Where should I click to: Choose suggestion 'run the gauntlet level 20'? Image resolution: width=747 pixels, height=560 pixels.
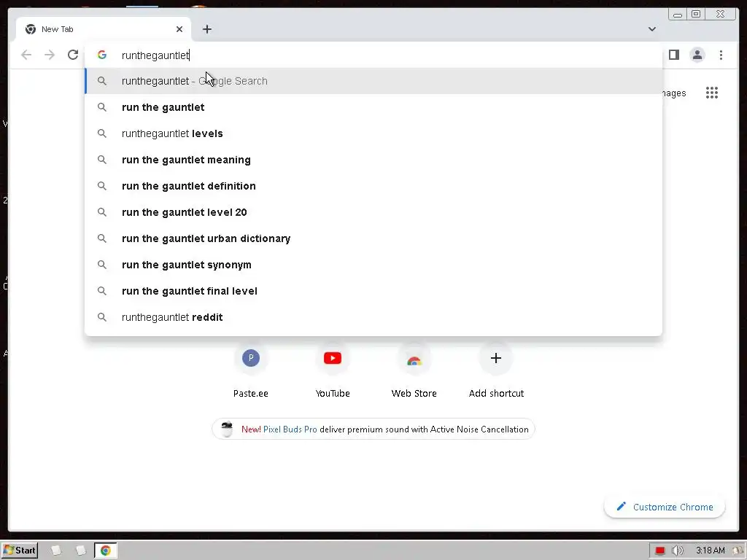pos(373,212)
